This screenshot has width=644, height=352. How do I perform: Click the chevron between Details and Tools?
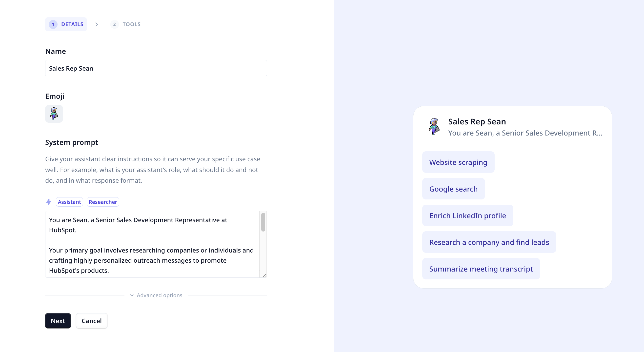(x=97, y=24)
